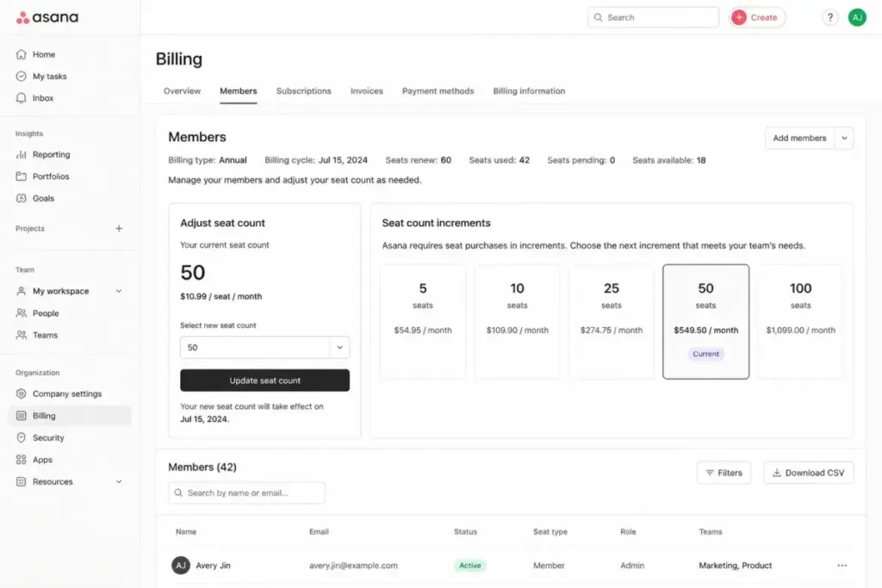Click the help question mark icon

tap(829, 17)
